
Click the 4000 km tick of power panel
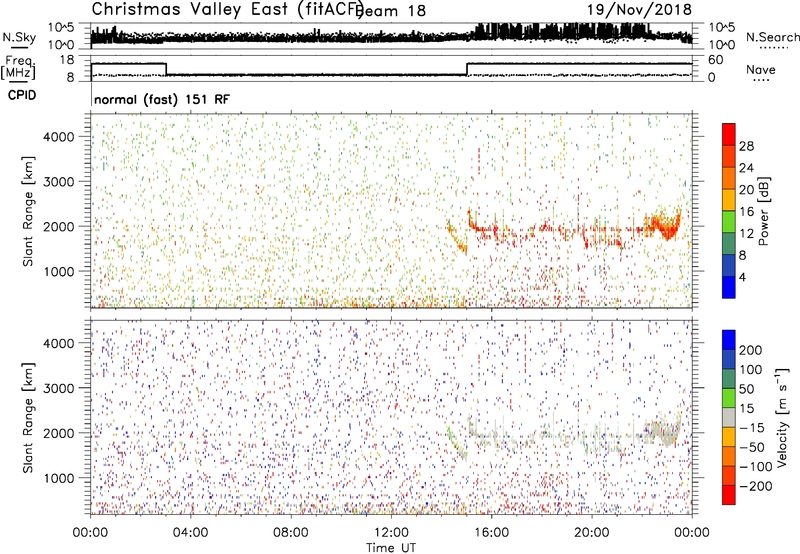(59, 137)
